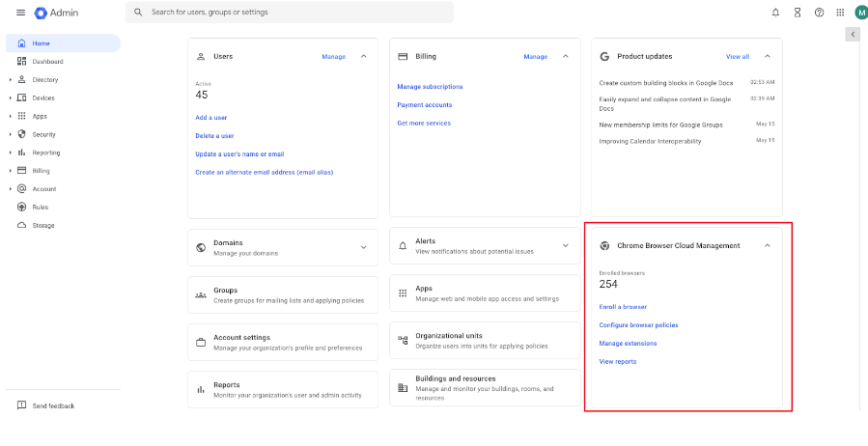Click the Rules icon in the sidebar

[x=21, y=207]
